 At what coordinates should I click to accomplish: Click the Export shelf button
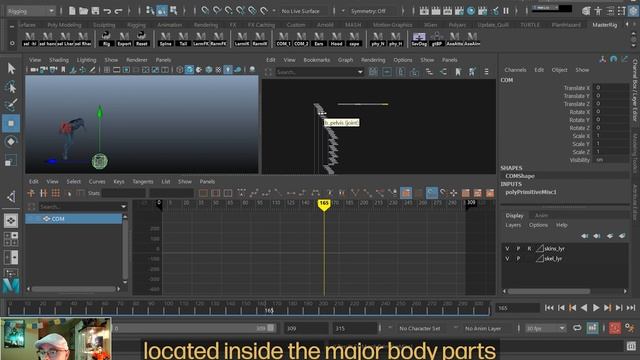click(x=124, y=39)
